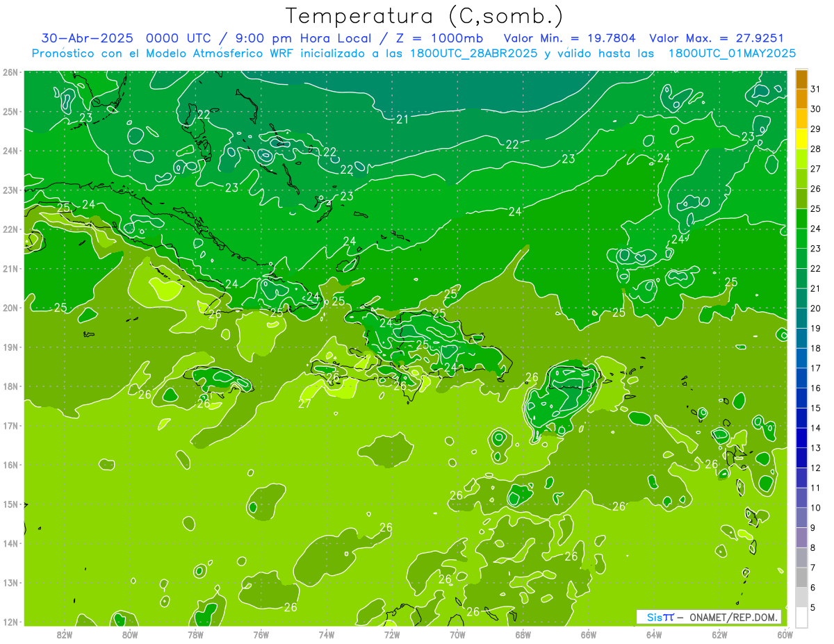834x644 pixels.
Task: Click the "Valor Max. = 27.9251" value
Action: point(717,39)
